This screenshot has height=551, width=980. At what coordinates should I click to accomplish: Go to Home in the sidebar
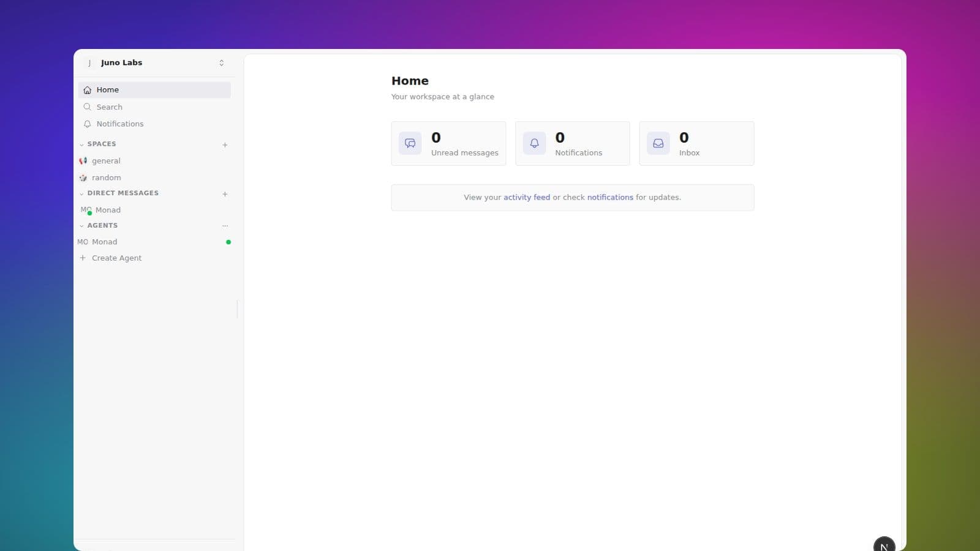click(x=154, y=90)
